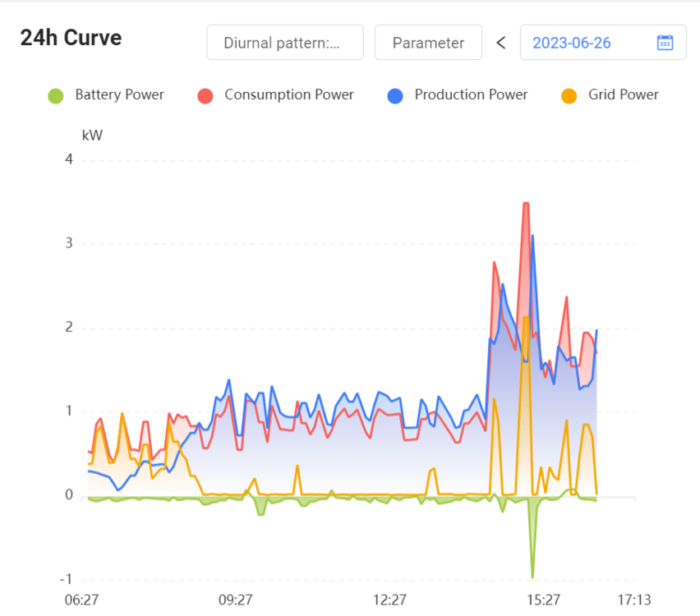Click the orange Grid Power legend dot
This screenshot has height=616, width=700.
coord(569,95)
